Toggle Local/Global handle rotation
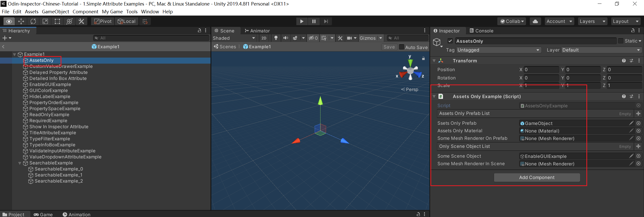Screen dimensions: 644x217 (127, 21)
